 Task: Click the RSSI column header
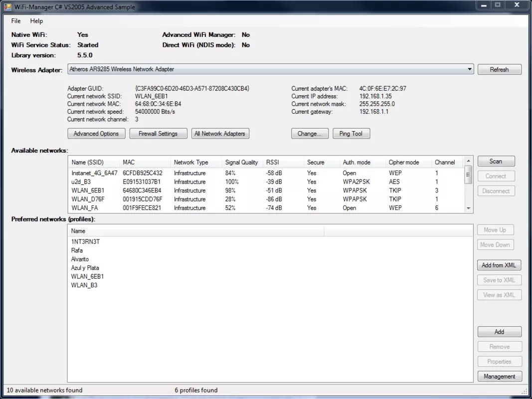tap(283, 163)
